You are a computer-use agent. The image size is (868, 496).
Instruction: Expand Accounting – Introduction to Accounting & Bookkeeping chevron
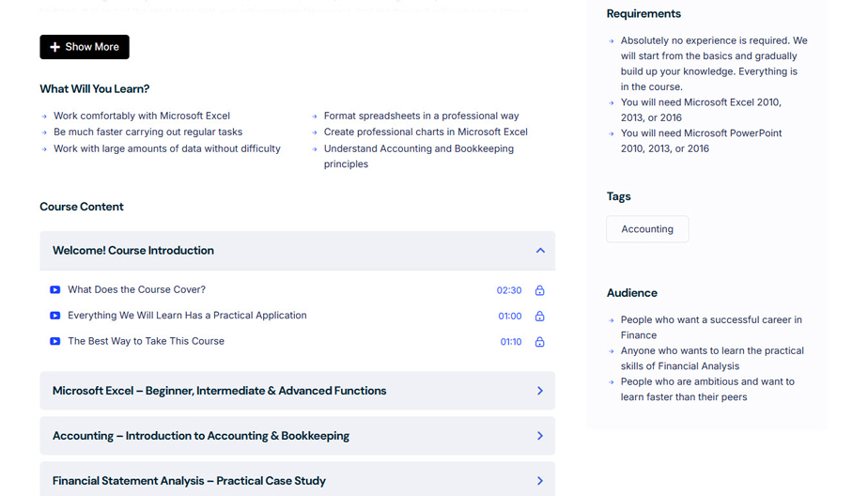pos(540,436)
